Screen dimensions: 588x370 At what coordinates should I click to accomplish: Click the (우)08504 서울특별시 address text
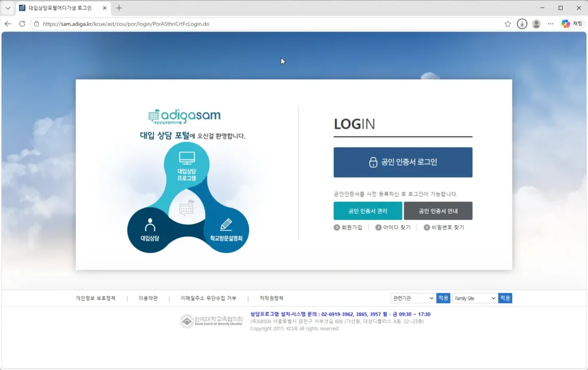[336, 321]
